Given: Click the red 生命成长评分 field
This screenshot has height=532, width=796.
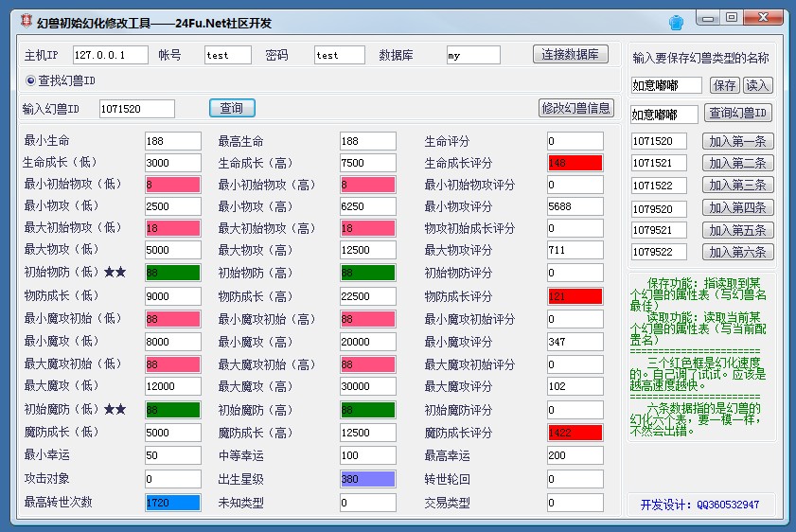Looking at the screenshot, I should pyautogui.click(x=575, y=163).
